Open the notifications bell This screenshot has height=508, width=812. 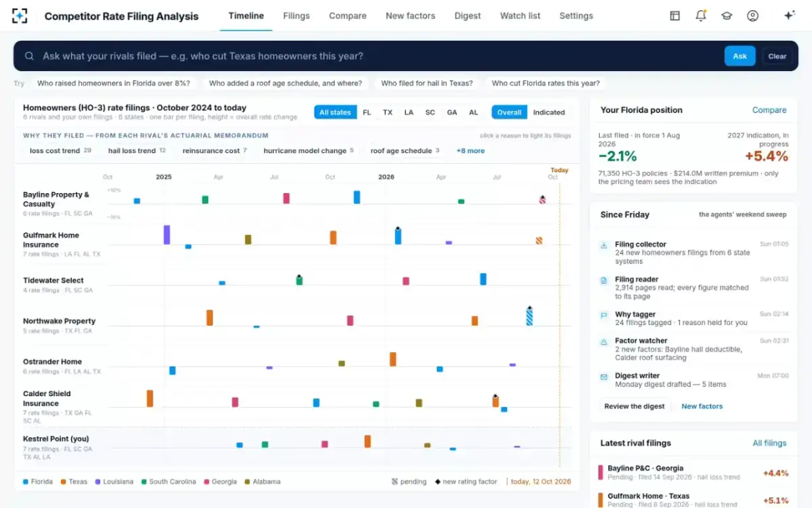701,16
